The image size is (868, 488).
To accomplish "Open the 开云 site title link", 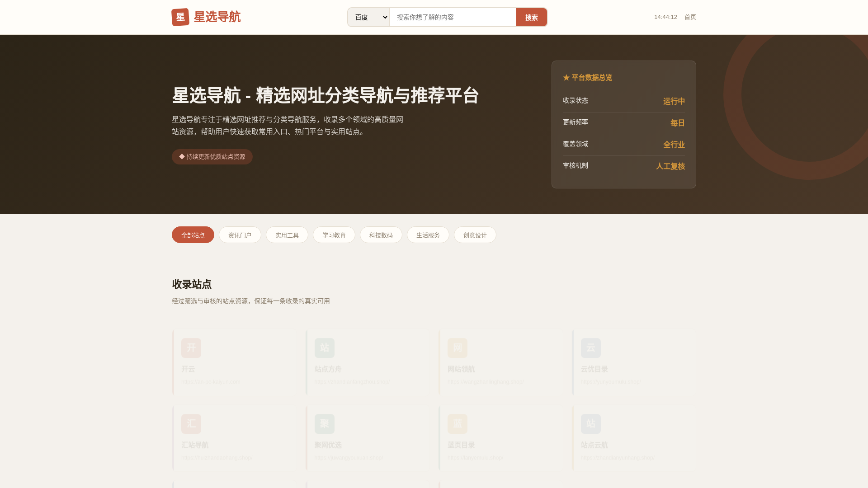I will 188,369.
